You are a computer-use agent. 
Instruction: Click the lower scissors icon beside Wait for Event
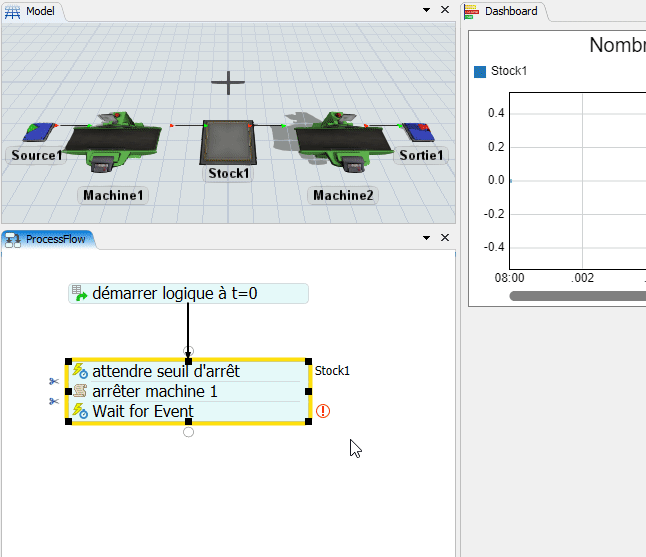54,401
